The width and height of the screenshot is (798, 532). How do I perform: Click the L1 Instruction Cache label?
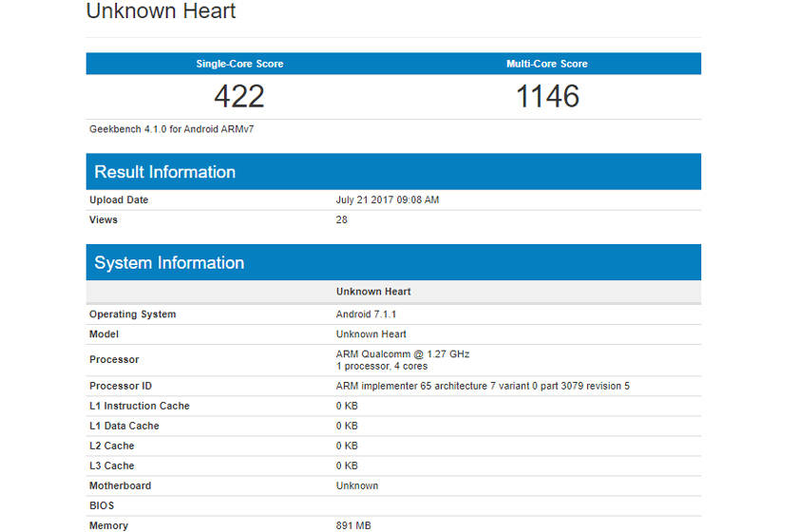[x=140, y=407]
